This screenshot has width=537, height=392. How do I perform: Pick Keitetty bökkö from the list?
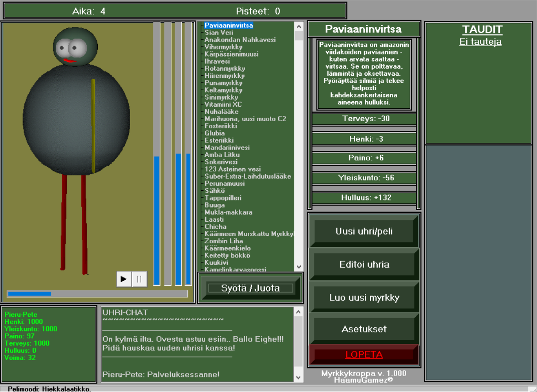(227, 255)
